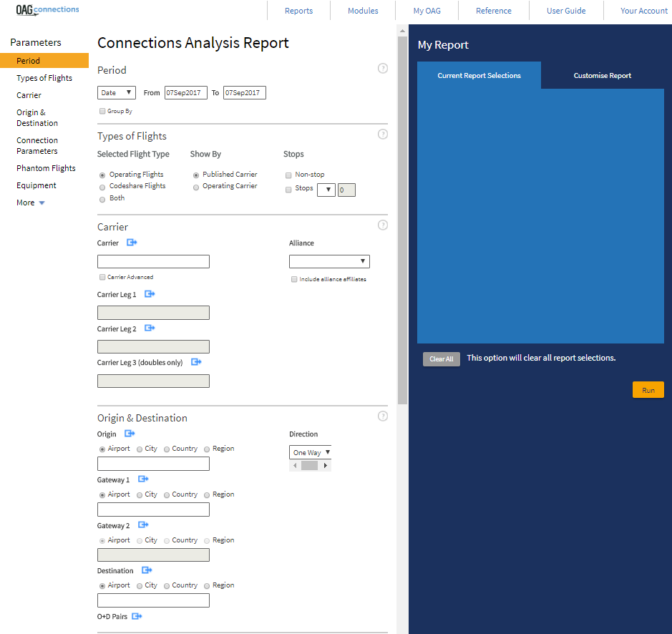Jump to Carrier in Parameters sidebar

(29, 95)
